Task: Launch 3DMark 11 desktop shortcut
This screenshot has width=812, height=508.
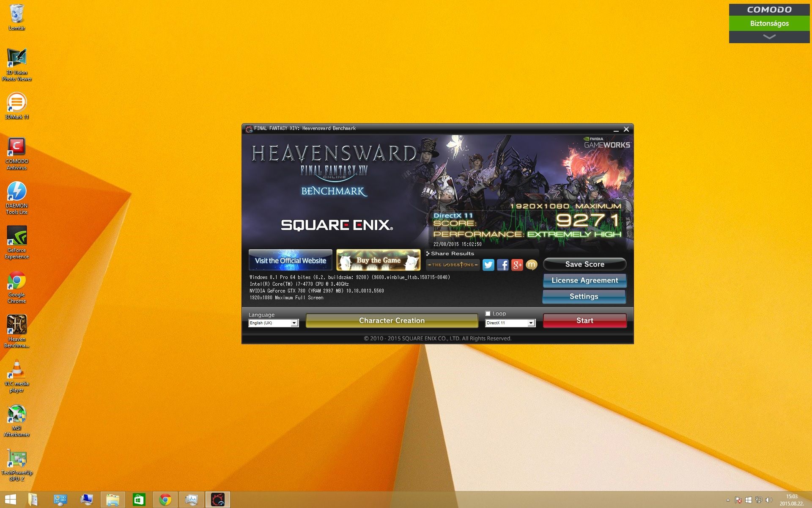Action: [x=17, y=106]
